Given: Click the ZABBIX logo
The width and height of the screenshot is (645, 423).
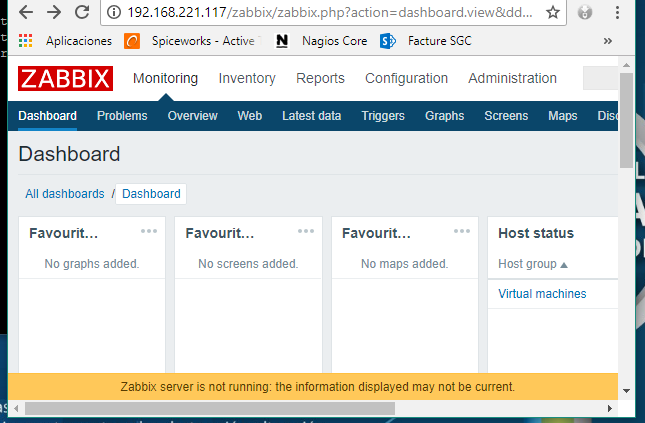Looking at the screenshot, I should pos(65,78).
